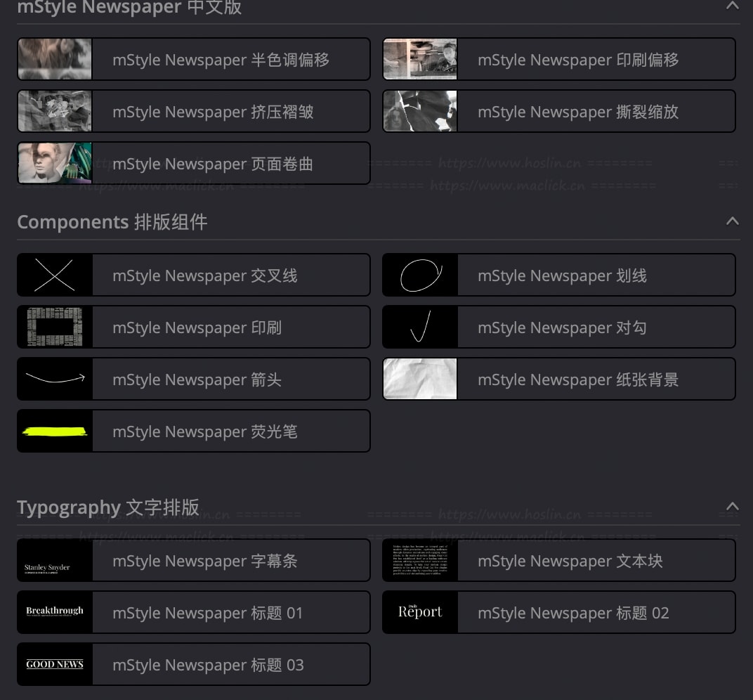
Task: Select the 半色调偏移 preset thumbnail
Action: [55, 59]
